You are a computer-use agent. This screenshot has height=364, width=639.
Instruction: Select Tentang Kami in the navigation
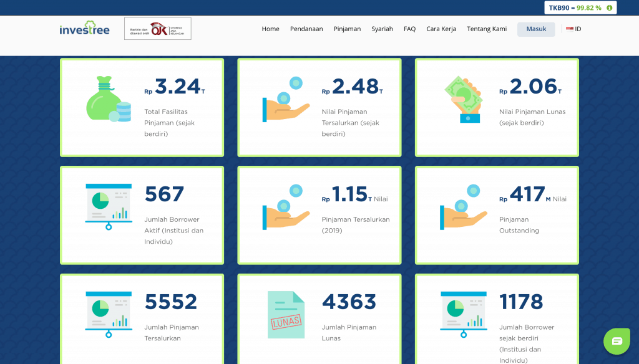pyautogui.click(x=487, y=29)
